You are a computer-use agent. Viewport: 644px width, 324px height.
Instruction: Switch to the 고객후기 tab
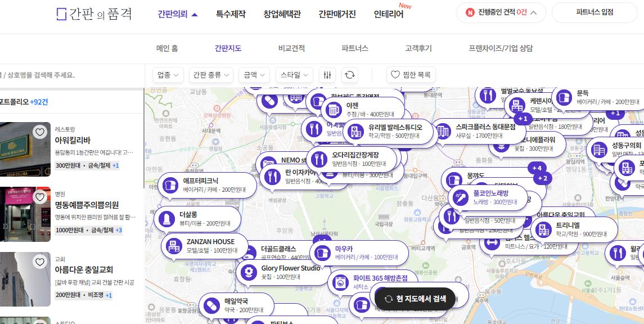click(x=418, y=48)
